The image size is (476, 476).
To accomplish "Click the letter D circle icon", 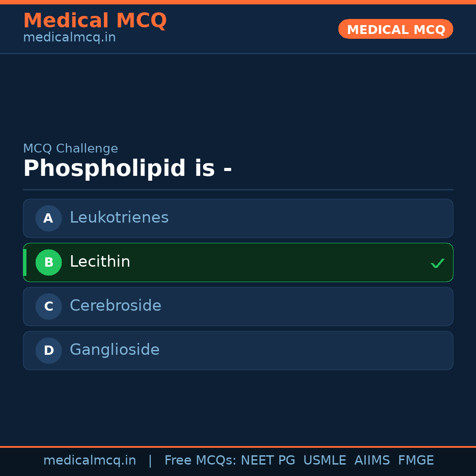I will [48, 350].
